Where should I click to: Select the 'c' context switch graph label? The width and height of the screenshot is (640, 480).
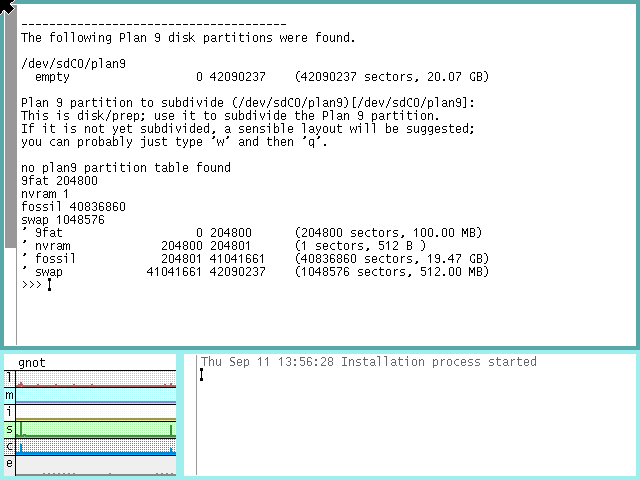tap(9, 446)
